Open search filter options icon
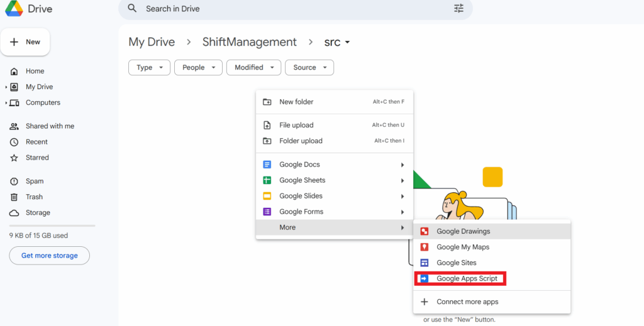Viewport: 644px width, 326px height. pos(458,8)
